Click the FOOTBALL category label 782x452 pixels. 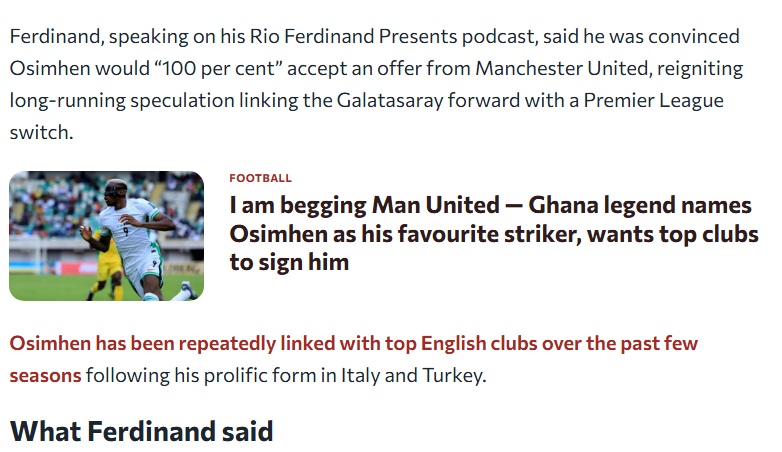pyautogui.click(x=260, y=178)
